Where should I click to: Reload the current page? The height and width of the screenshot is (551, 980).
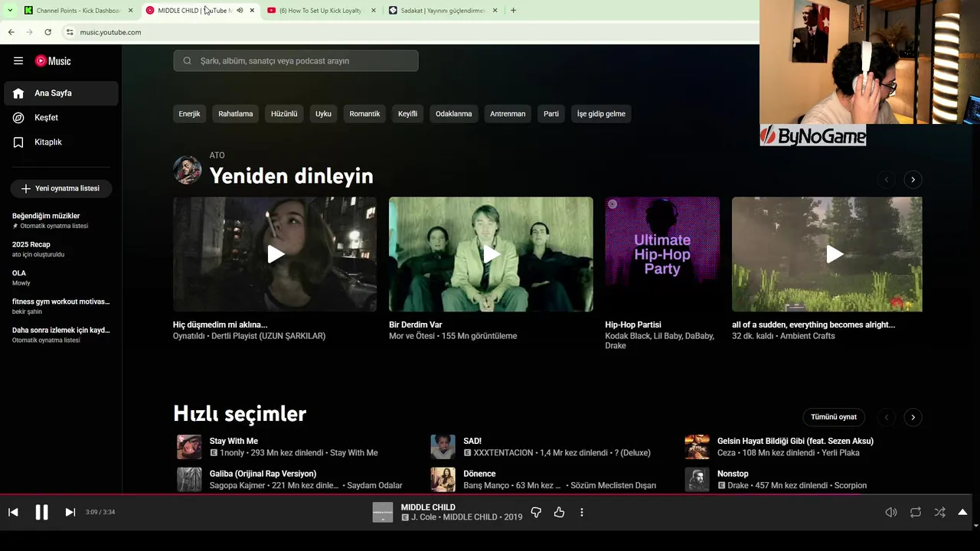(x=47, y=32)
